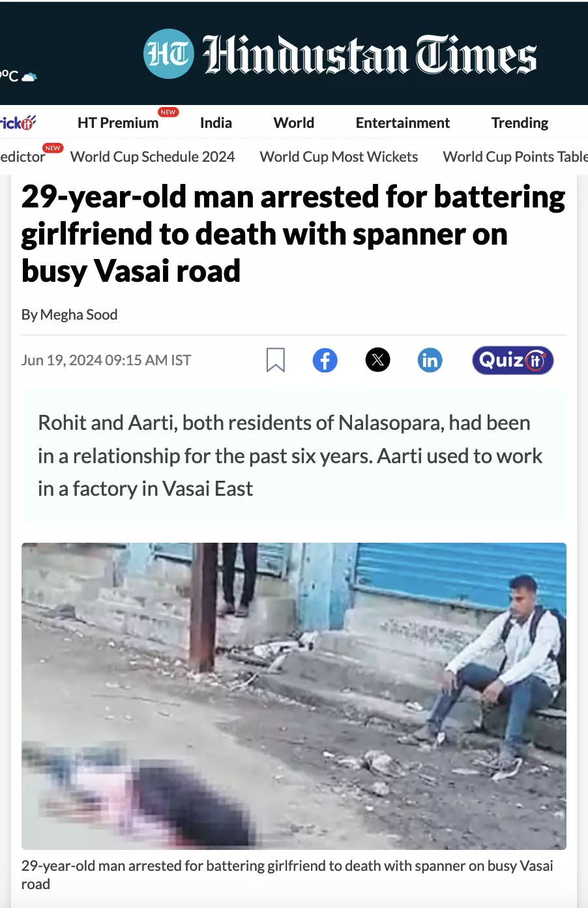This screenshot has width=588, height=908.
Task: Share the article on X
Action: pos(377,360)
